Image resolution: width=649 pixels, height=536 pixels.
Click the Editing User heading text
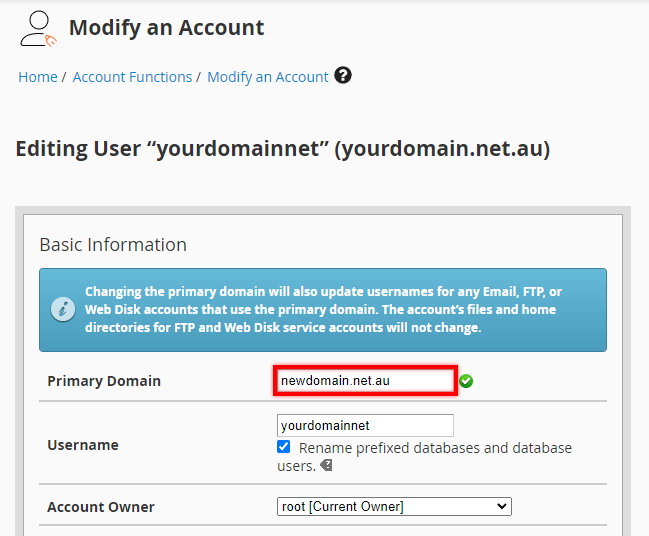point(282,150)
